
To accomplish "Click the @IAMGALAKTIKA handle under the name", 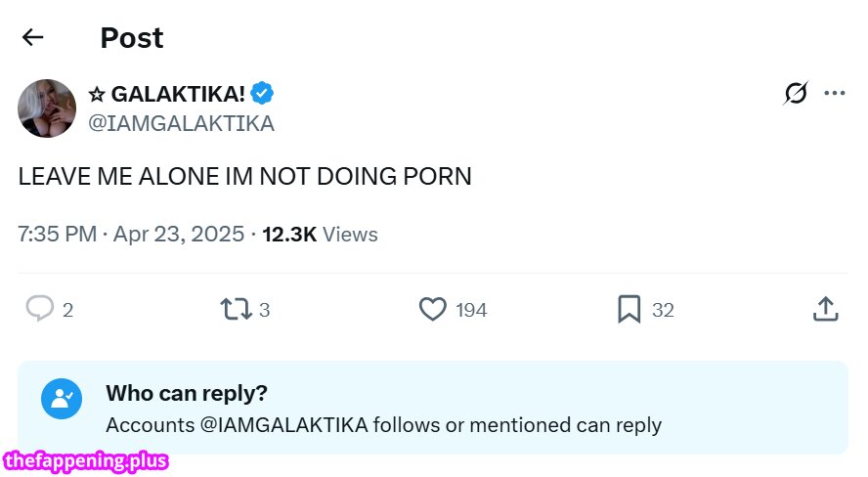I will pyautogui.click(x=181, y=123).
